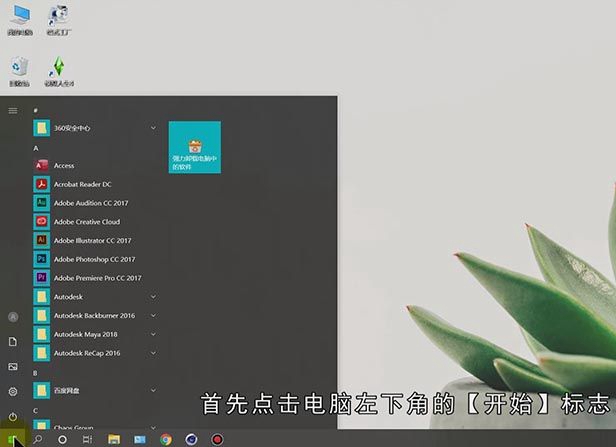Open the red record app on taskbar
The image size is (616, 447).
tap(217, 440)
